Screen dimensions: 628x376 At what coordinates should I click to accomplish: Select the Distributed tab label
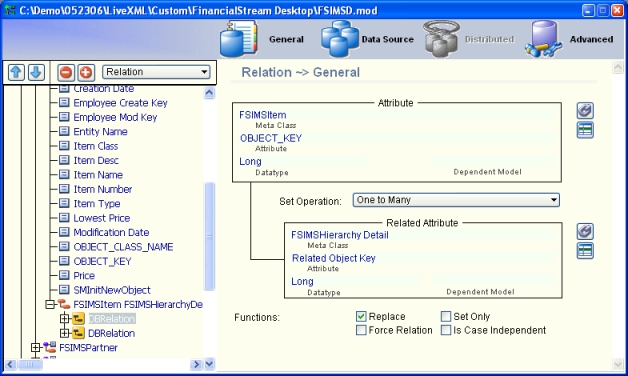tap(489, 39)
